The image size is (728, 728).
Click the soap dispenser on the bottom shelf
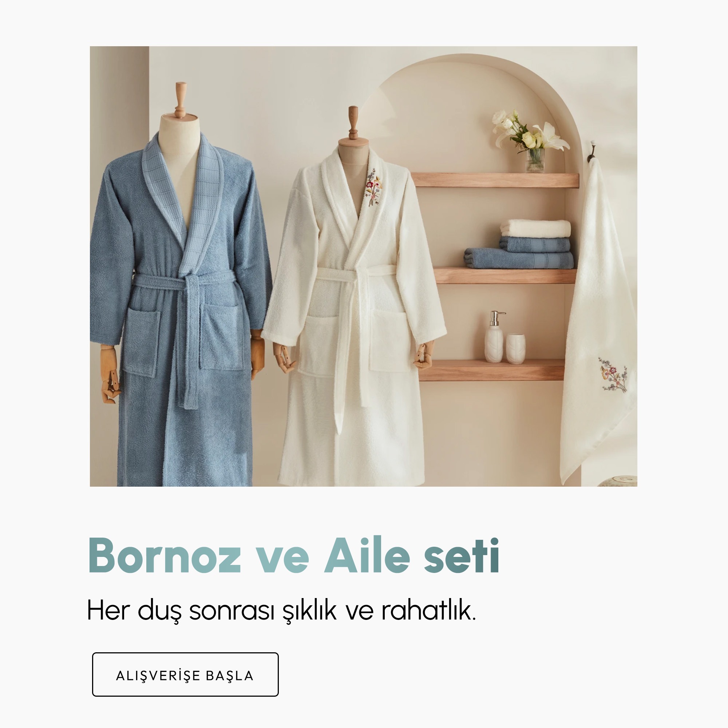[x=494, y=337]
